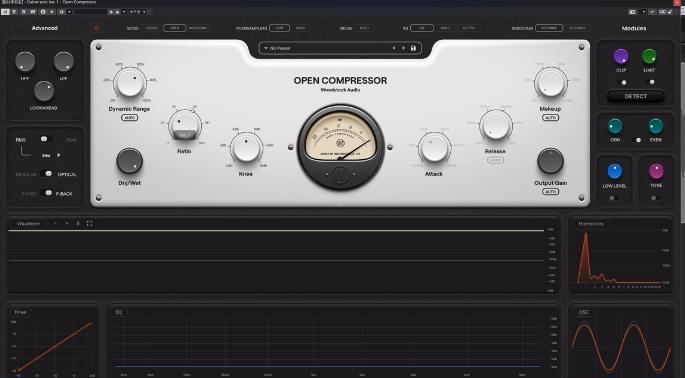The height and width of the screenshot is (378, 685).
Task: Select WAVEFORM mode
Action: (x=198, y=28)
